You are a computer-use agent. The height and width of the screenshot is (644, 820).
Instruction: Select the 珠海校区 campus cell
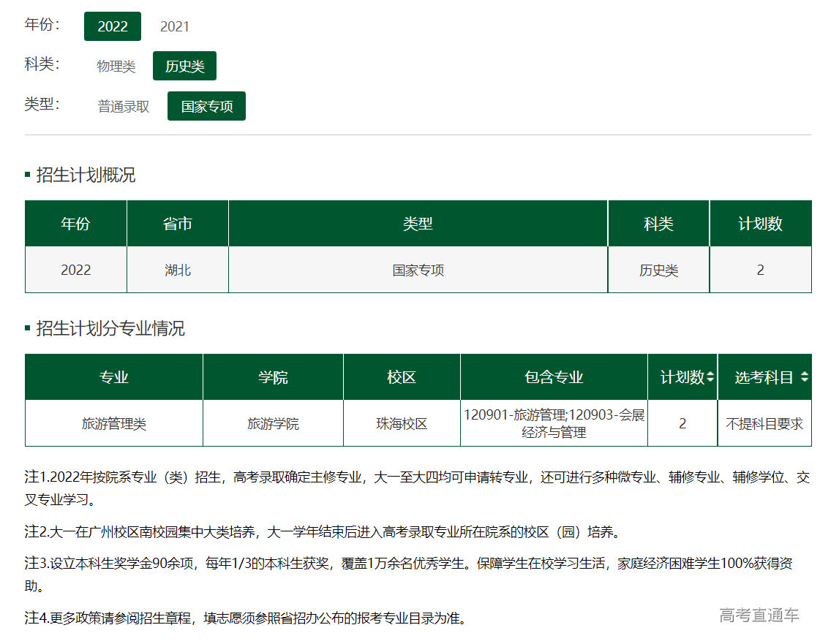click(x=402, y=424)
